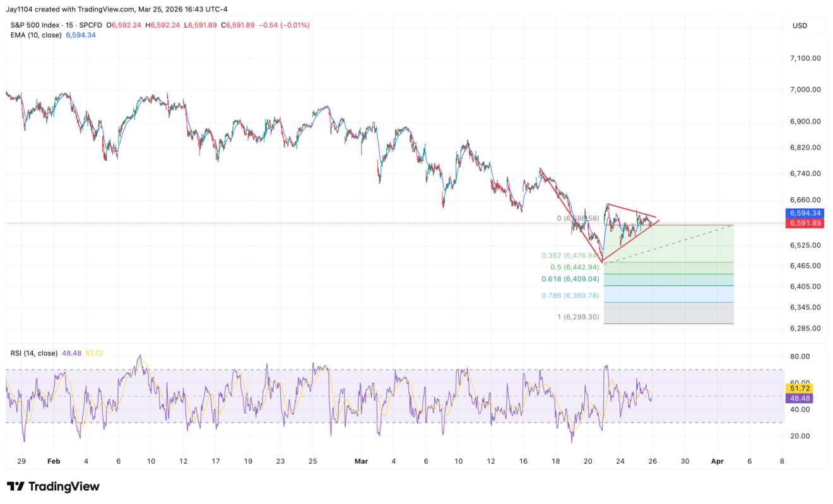Click the 80.00 level on RSI scale
Screen dimensions: 833x504
800,356
